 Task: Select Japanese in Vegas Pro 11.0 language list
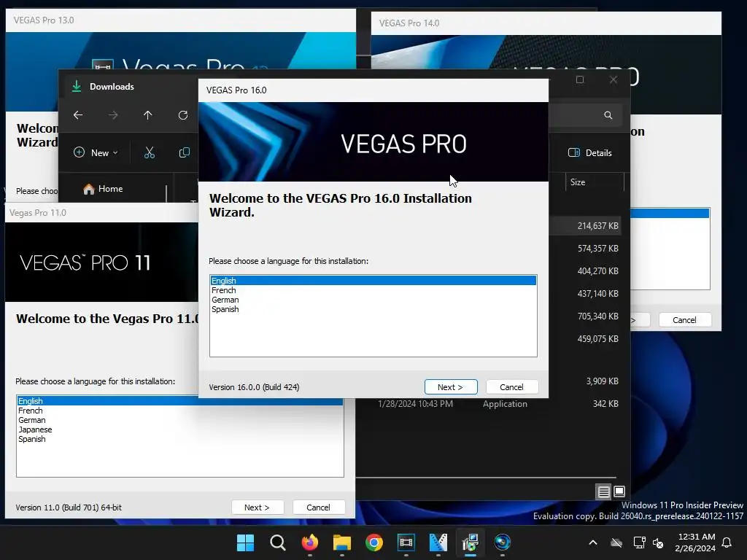pyautogui.click(x=179, y=429)
